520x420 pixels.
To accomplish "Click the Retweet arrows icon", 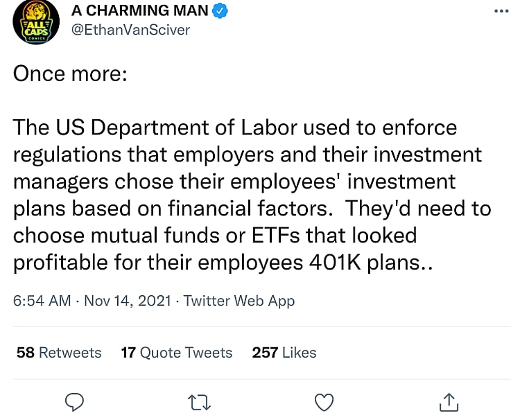I will pyautogui.click(x=199, y=401).
